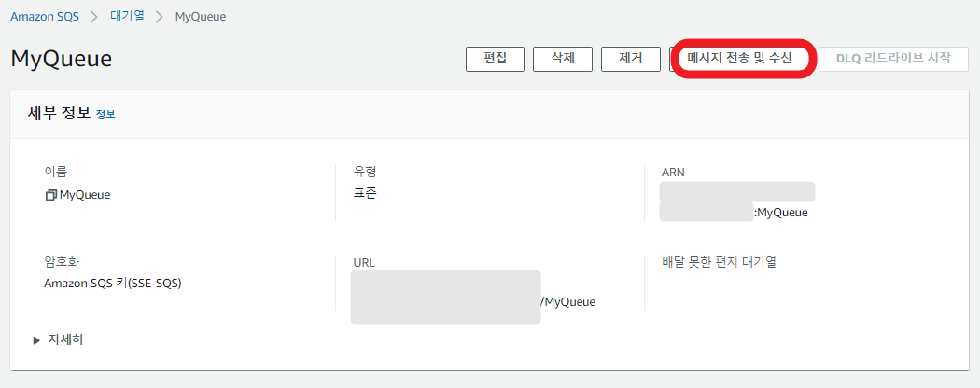Viewport: 980px width, 388px height.
Task: Open the 정보 link beside 세부 정보
Action: [105, 115]
